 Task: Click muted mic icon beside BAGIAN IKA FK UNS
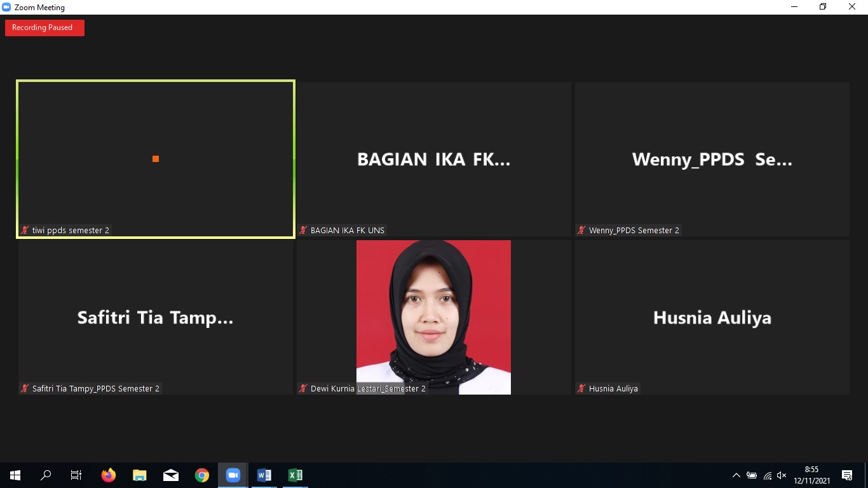point(304,231)
